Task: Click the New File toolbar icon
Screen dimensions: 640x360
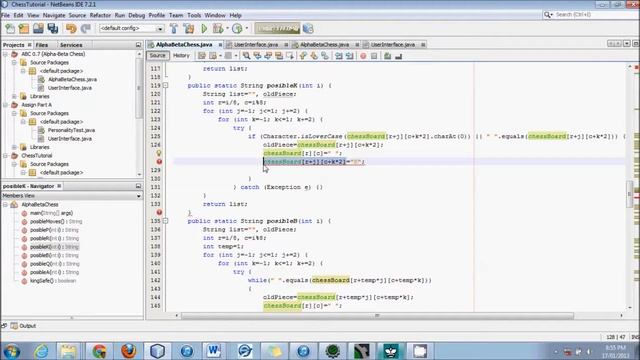Action: 10,29
